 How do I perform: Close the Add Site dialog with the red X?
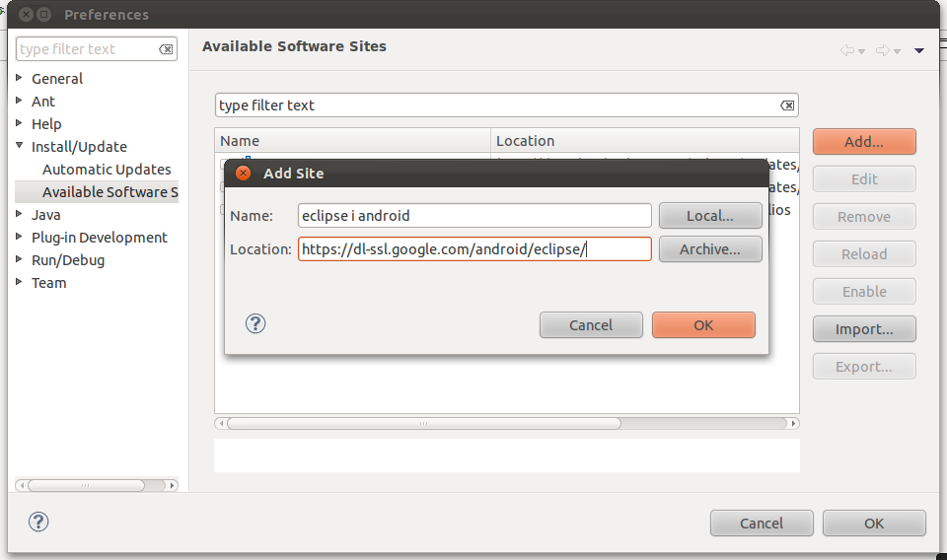click(x=244, y=174)
